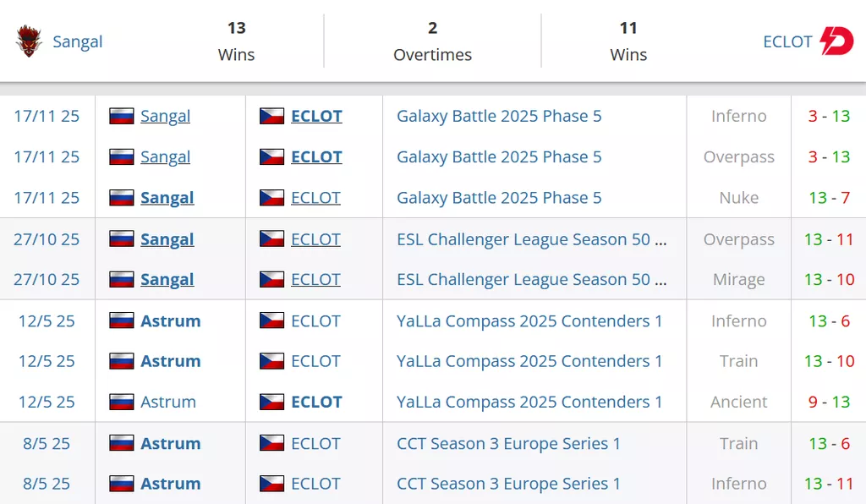Click Russian flag in the Ancient row
This screenshot has height=504, width=866.
click(x=122, y=403)
